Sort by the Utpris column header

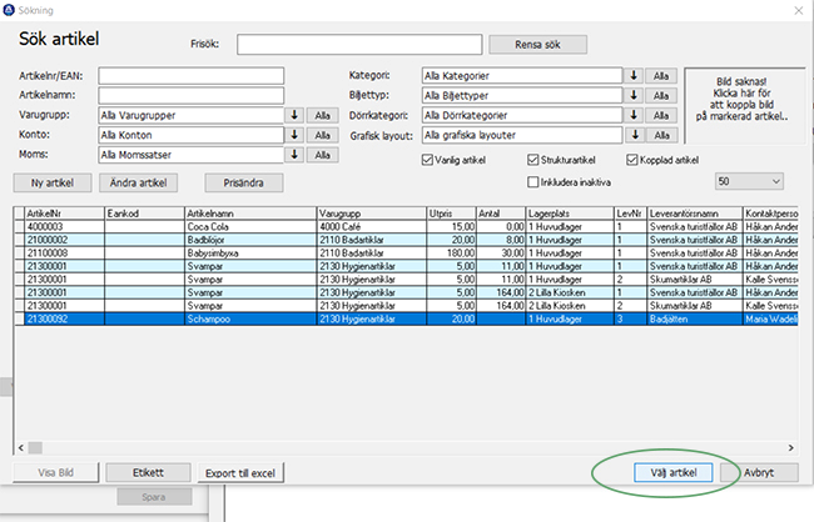click(x=452, y=213)
